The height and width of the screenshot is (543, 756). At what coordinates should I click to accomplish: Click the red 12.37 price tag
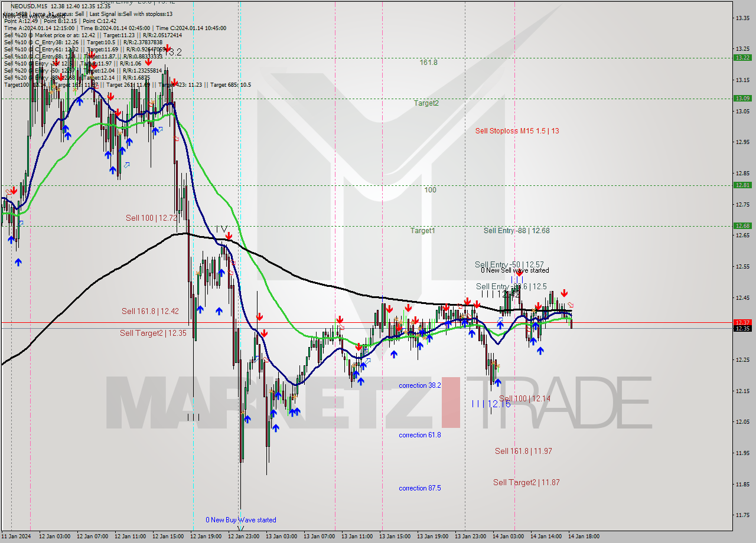(742, 322)
